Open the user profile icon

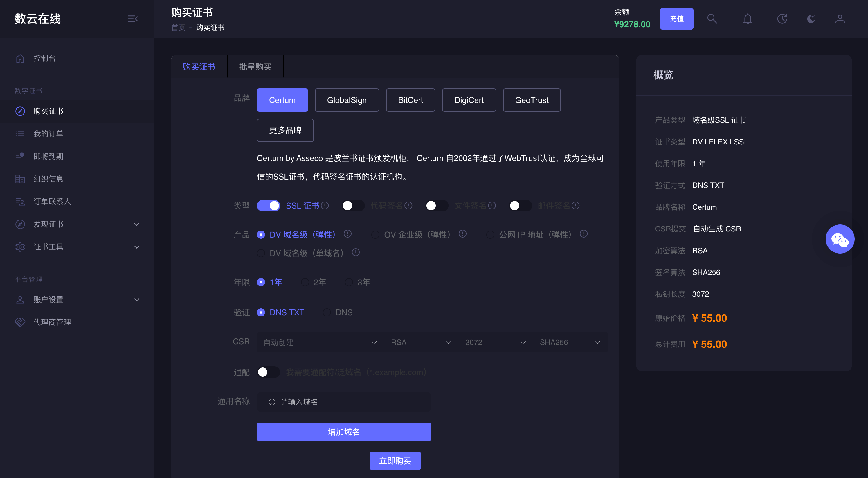(840, 19)
